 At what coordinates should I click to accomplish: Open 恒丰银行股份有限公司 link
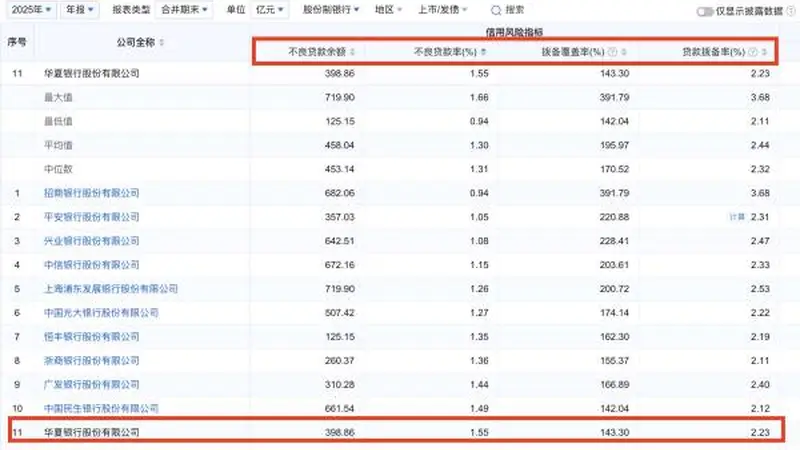click(91, 337)
